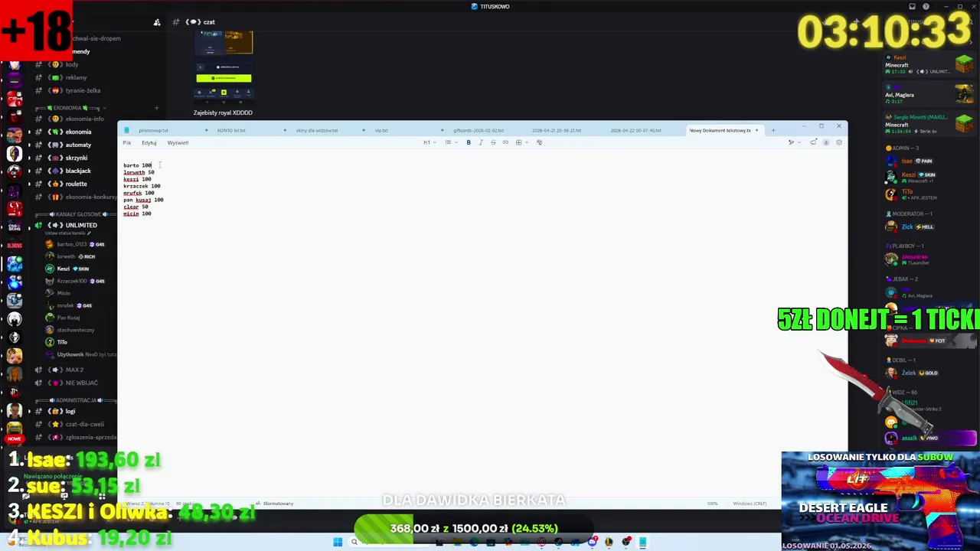
Task: Open taskbar search icon
Action: point(354,543)
